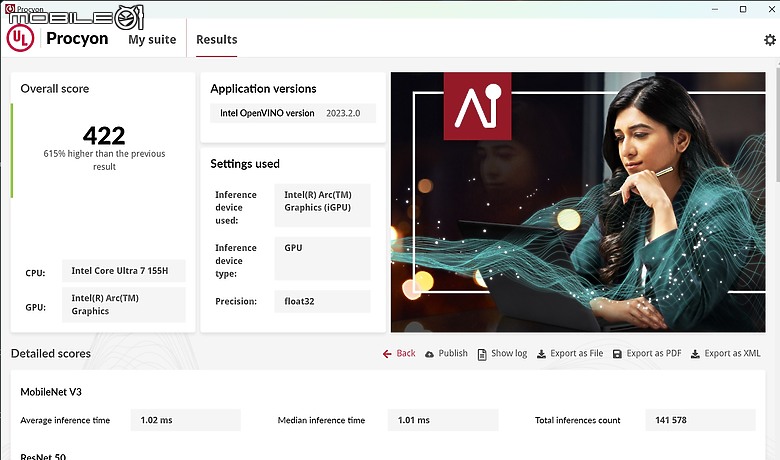Click the Export as File download icon
This screenshot has height=460, width=780.
[541, 354]
